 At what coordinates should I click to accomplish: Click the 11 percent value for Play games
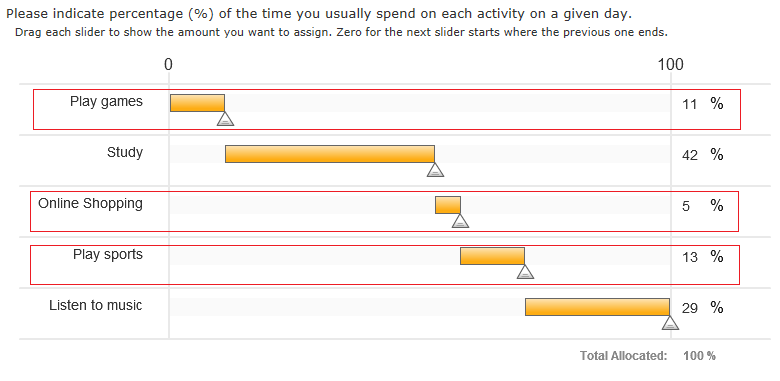pos(689,105)
